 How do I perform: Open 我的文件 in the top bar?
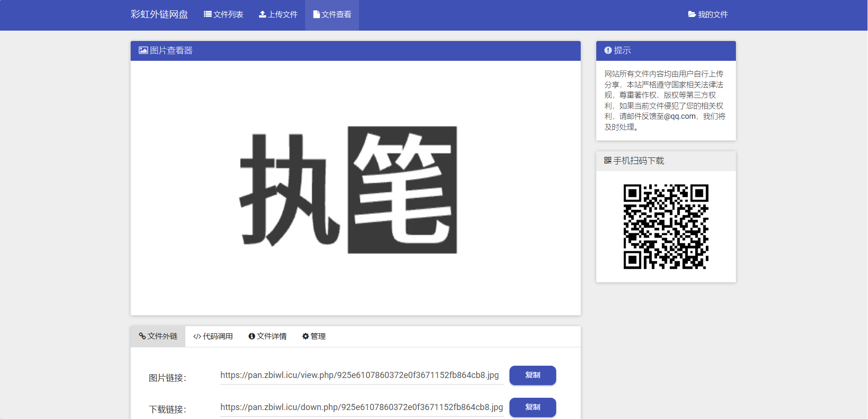[x=708, y=15]
